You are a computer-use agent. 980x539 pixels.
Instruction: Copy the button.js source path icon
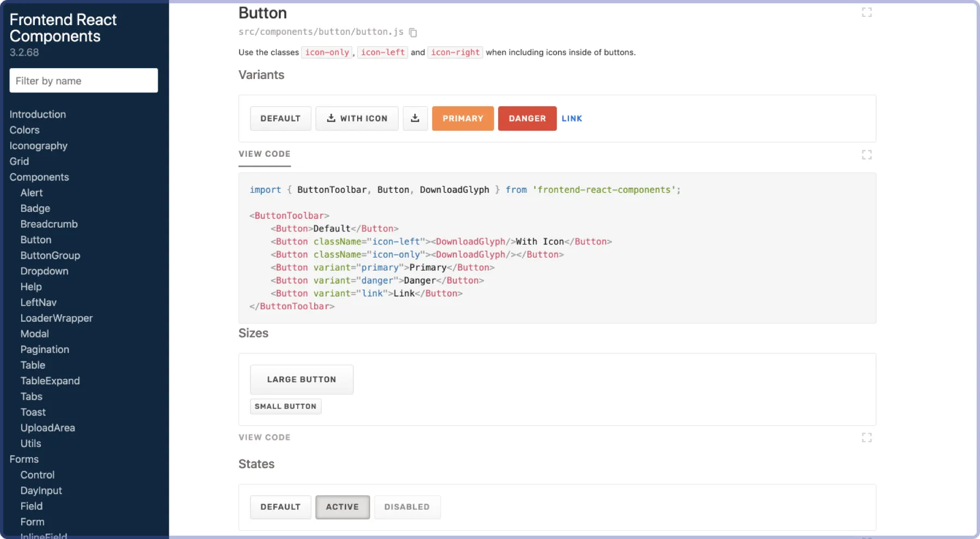point(413,33)
